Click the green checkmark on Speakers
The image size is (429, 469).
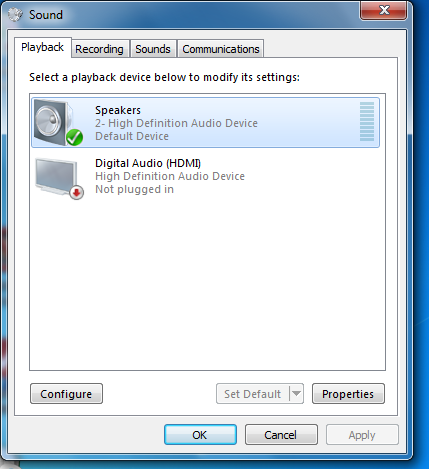pyautogui.click(x=74, y=137)
